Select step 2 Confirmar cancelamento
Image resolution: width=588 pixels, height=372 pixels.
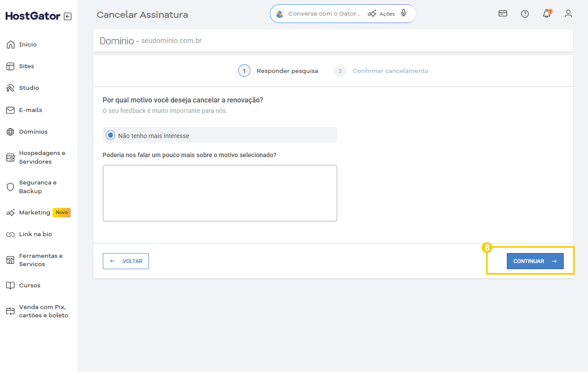click(390, 71)
